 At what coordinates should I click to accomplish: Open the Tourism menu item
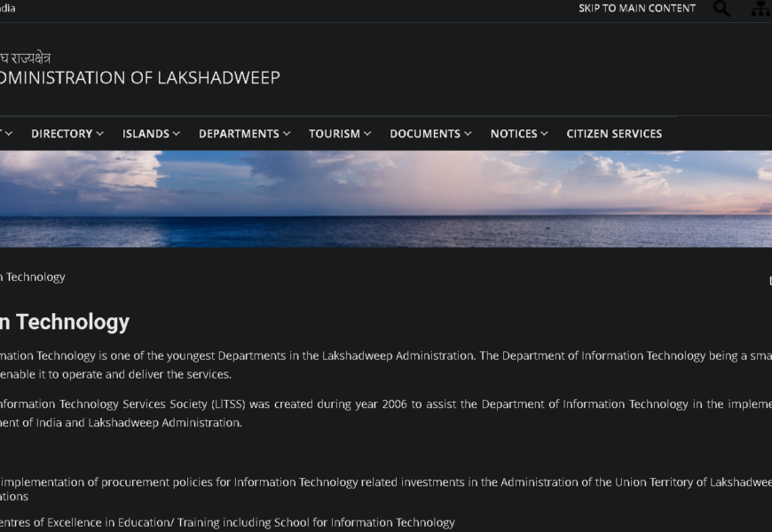tap(334, 134)
